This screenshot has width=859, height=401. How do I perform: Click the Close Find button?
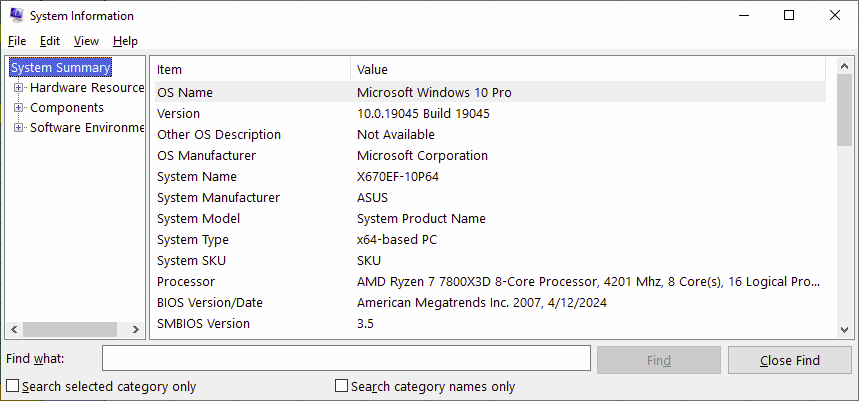pos(790,360)
